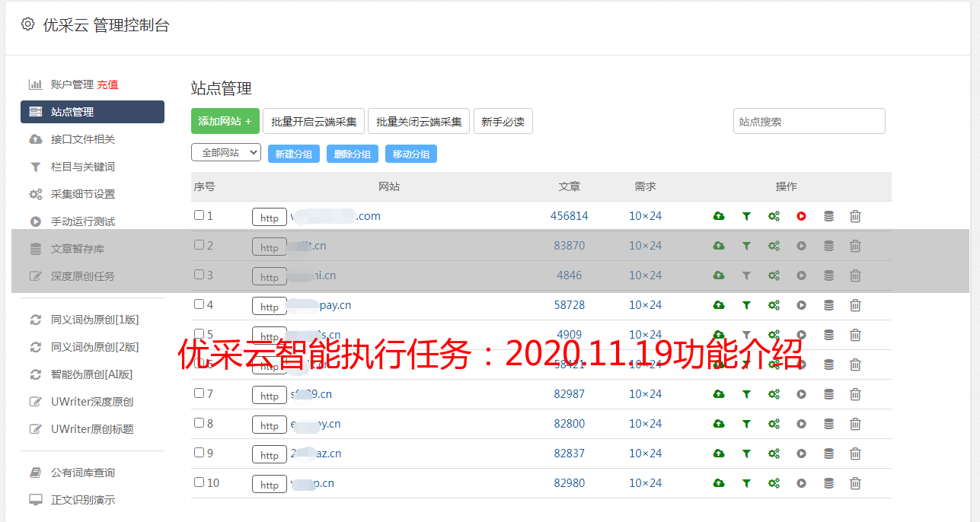This screenshot has height=522, width=980.
Task: Focus the 站点搜索 search field
Action: [809, 121]
